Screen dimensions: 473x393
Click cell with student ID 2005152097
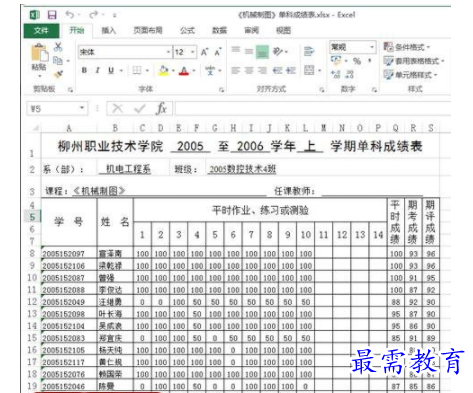[69, 253]
